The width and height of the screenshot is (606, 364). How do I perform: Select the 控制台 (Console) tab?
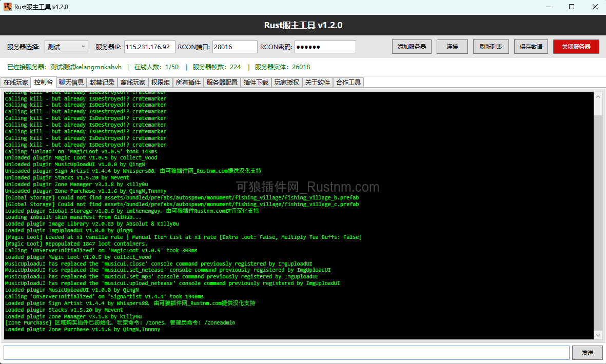pos(44,82)
